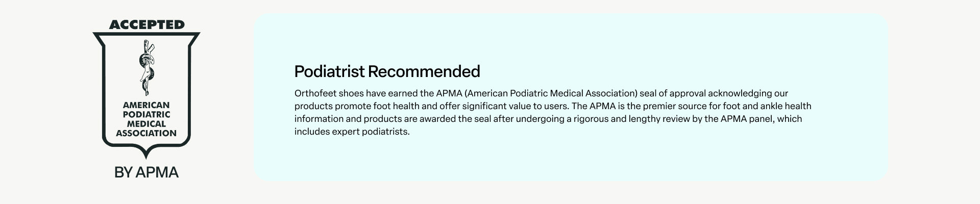Click the word ASSOCIATION inside the shield
The width and height of the screenshot is (980, 204).
(146, 133)
